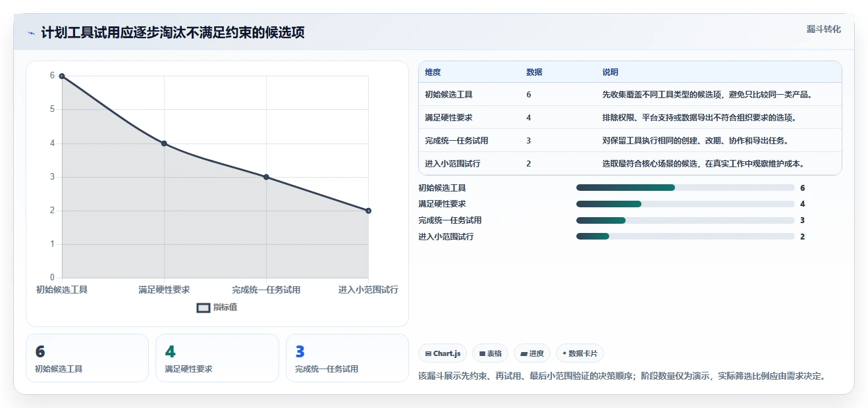Image resolution: width=868 pixels, height=408 pixels.
Task: Click the footnote text starting 该漏斗展示
Action: pyautogui.click(x=622, y=376)
